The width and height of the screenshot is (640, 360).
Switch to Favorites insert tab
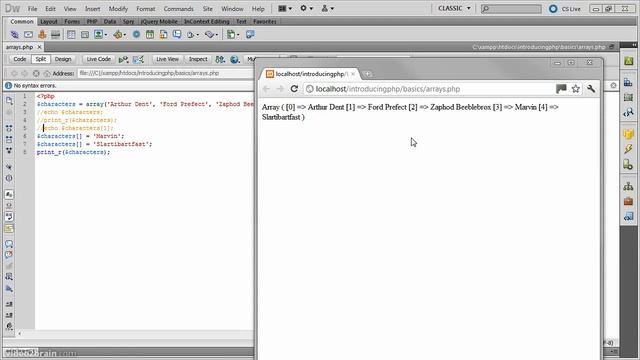click(264, 22)
